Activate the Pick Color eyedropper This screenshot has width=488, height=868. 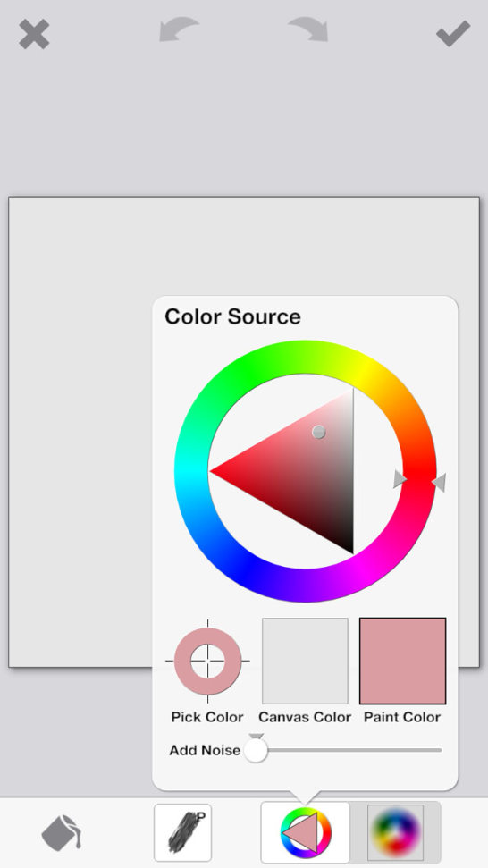pyautogui.click(x=207, y=661)
